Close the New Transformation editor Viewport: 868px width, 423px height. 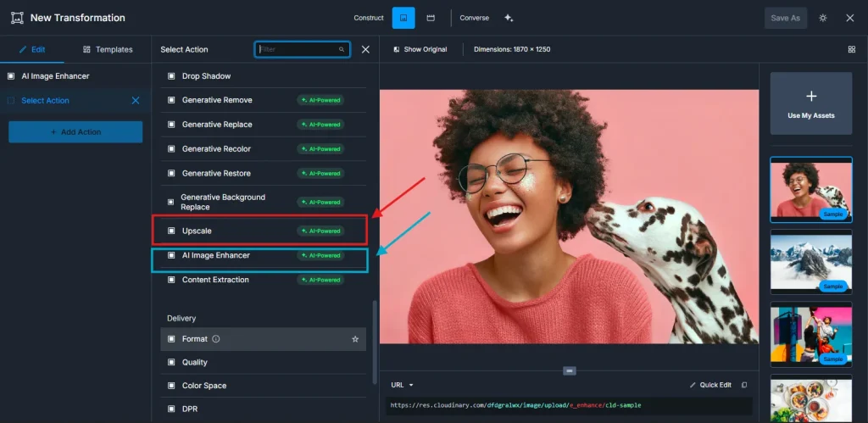(849, 18)
